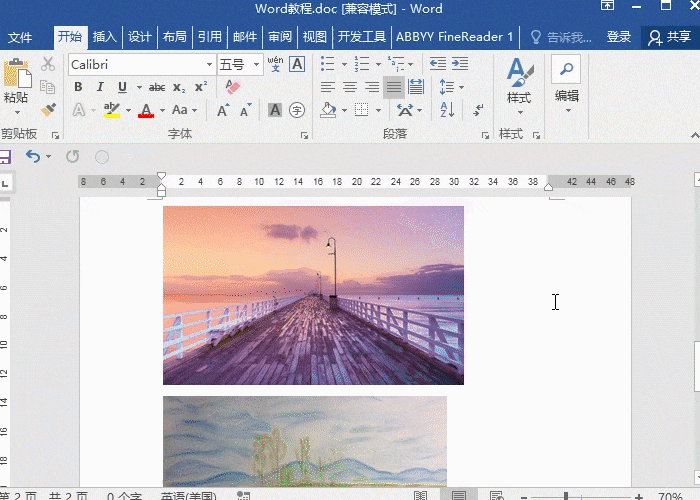Open the highlight color dropdown arrow
700x500 pixels.
[128, 110]
